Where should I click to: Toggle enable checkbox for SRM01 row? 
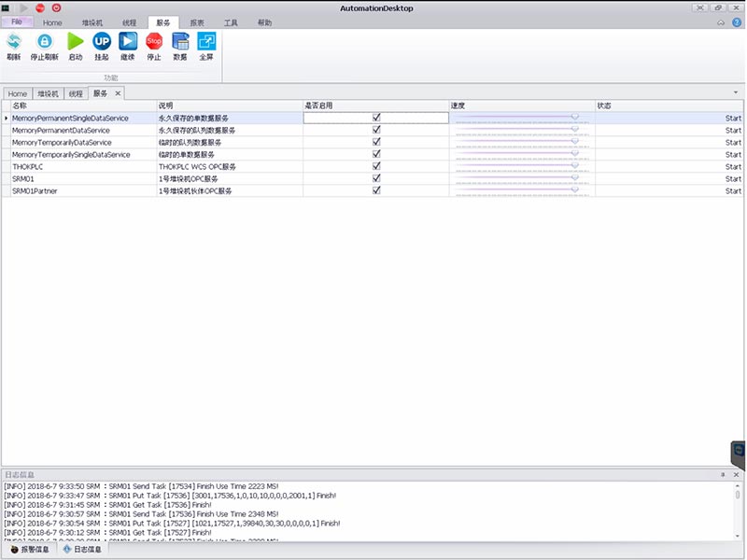(x=376, y=178)
